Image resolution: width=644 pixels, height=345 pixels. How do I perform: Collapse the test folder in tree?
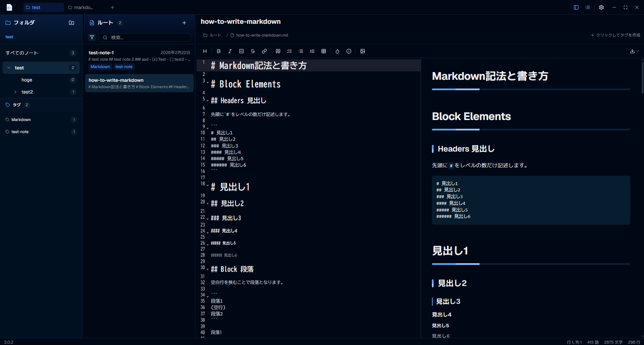click(x=9, y=68)
